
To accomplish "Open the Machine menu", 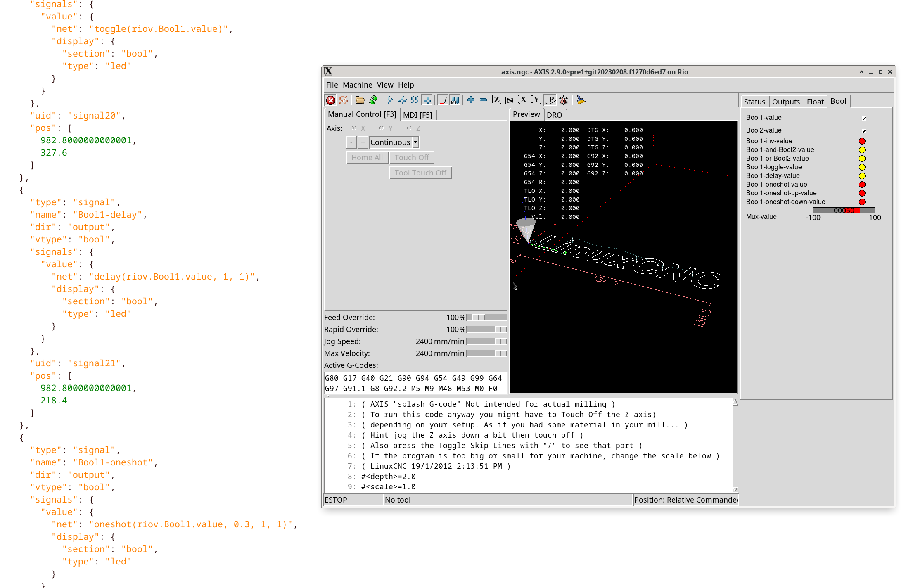I will (357, 85).
